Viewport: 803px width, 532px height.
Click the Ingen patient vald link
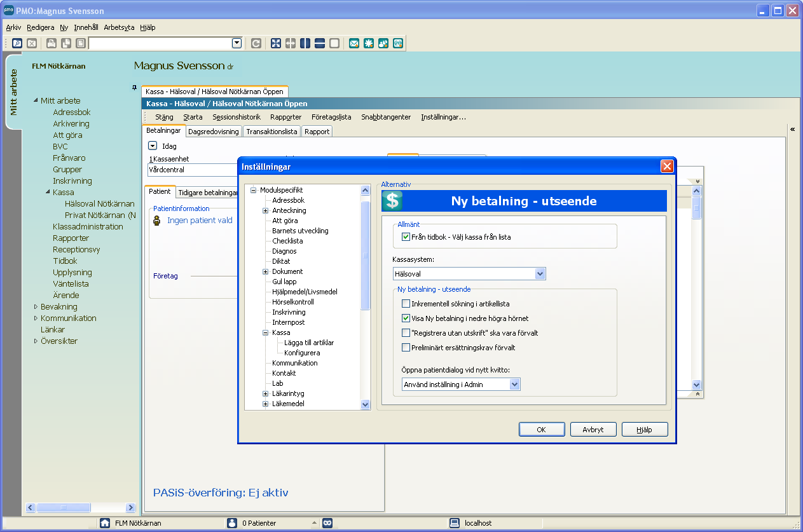(200, 221)
